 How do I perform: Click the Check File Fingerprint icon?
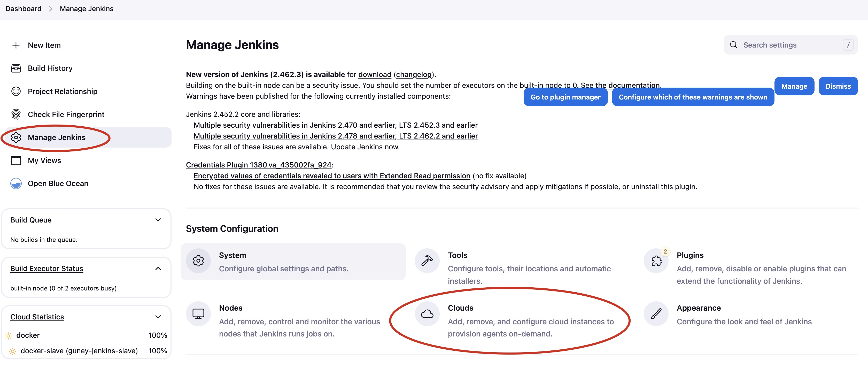pyautogui.click(x=16, y=114)
